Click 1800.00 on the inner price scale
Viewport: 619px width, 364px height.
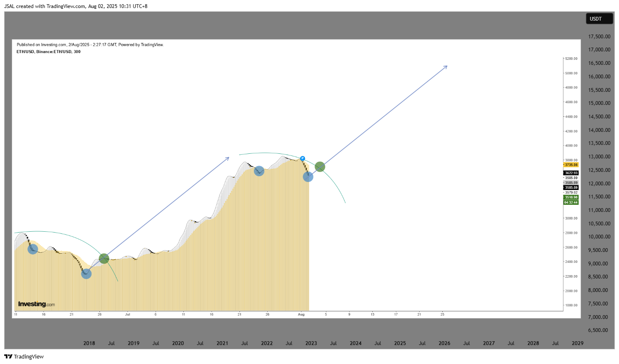click(x=571, y=305)
